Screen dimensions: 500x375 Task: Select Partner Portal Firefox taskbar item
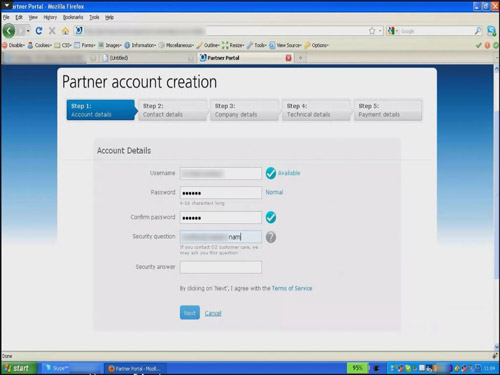pyautogui.click(x=136, y=368)
